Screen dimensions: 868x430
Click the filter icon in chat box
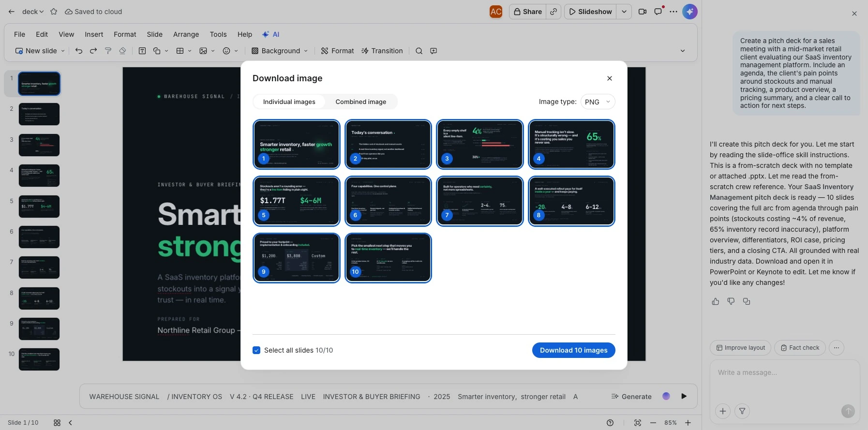click(742, 411)
